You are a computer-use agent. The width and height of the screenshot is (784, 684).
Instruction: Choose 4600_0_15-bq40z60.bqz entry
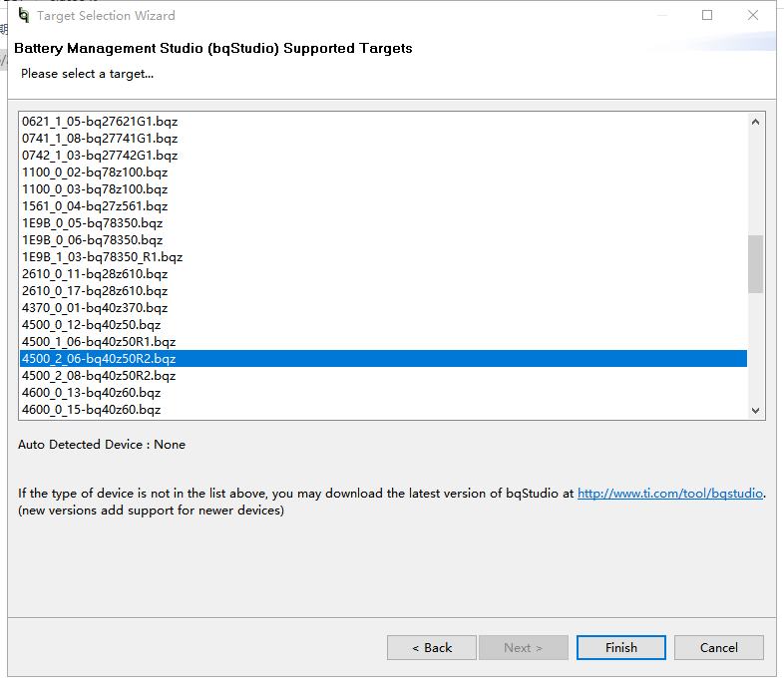tap(91, 410)
